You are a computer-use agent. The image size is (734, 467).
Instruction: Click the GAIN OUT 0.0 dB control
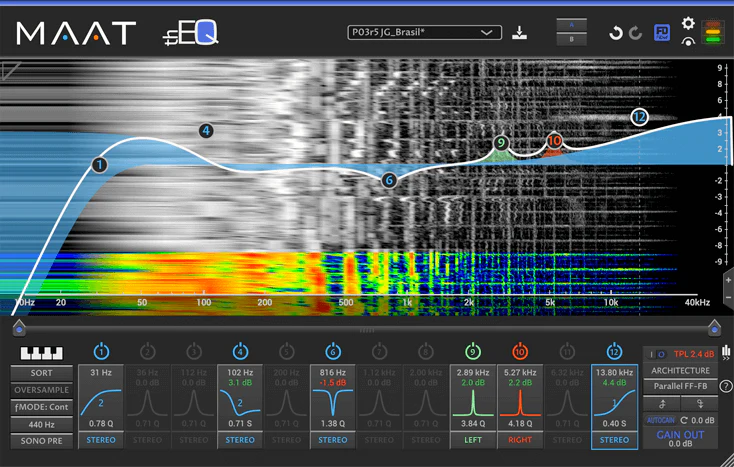point(680,439)
